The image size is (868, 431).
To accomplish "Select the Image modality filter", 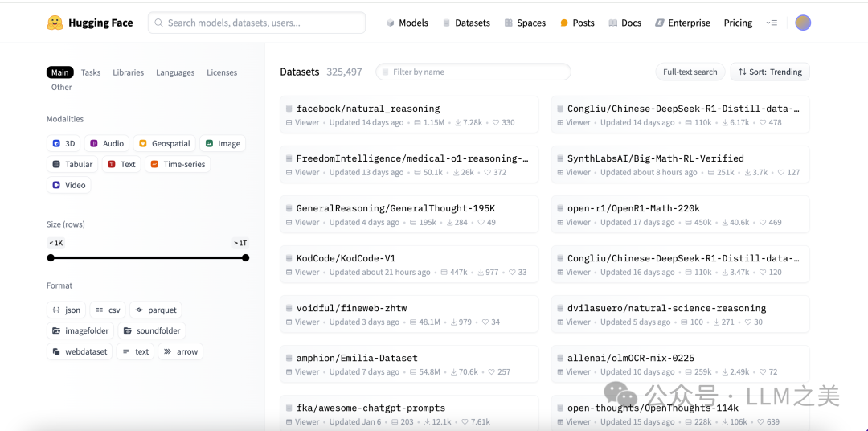I will pos(223,143).
